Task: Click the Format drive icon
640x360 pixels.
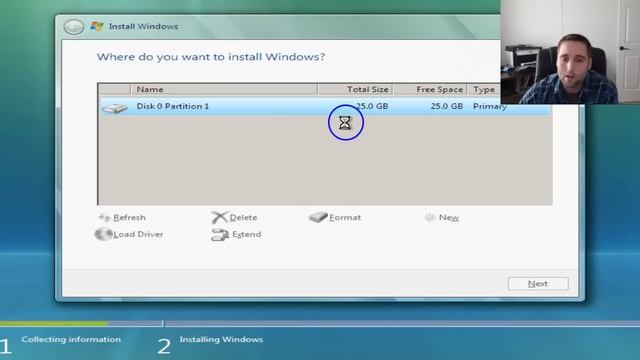Action: [x=318, y=217]
